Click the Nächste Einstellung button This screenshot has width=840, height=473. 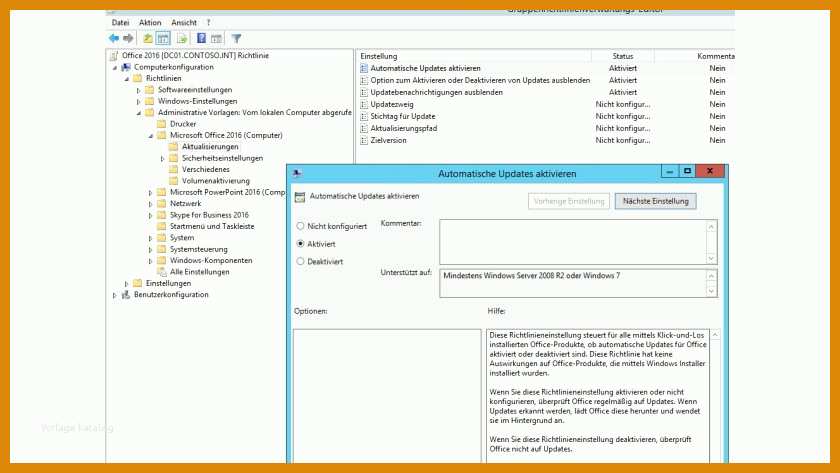[656, 201]
